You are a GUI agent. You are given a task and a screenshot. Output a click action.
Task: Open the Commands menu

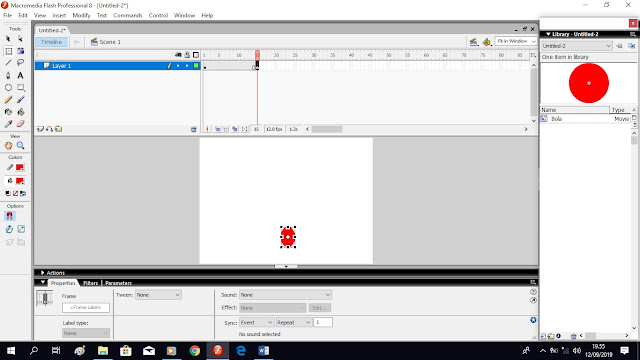pos(128,15)
